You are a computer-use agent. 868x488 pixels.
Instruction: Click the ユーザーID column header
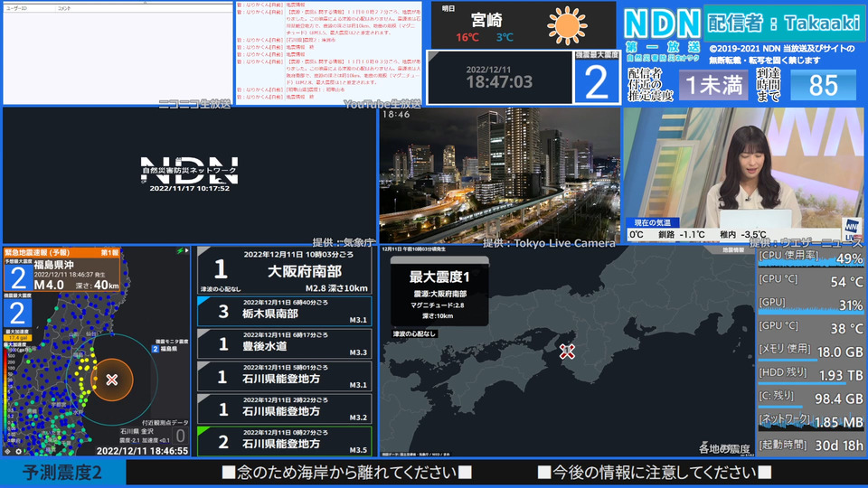coord(16,8)
